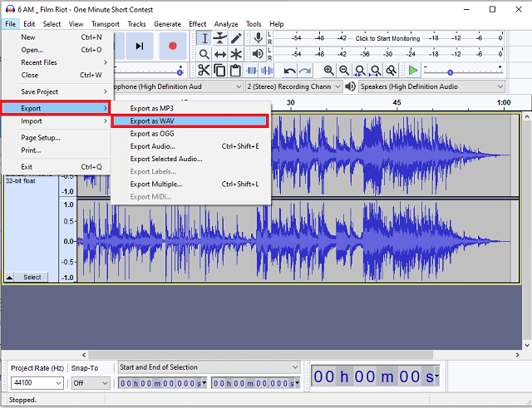
Task: Click the green Play-at-Speed icon
Action: click(x=413, y=70)
